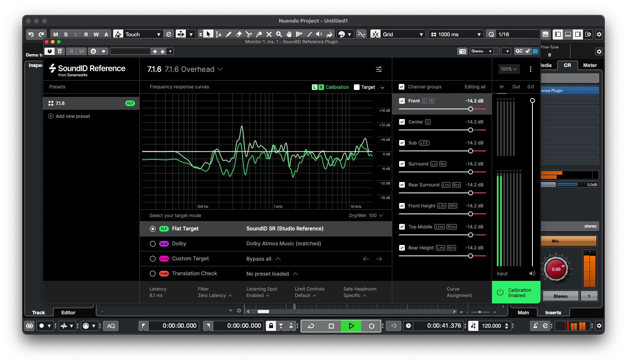
Task: Click the AQ button in transport bar
Action: point(111,326)
